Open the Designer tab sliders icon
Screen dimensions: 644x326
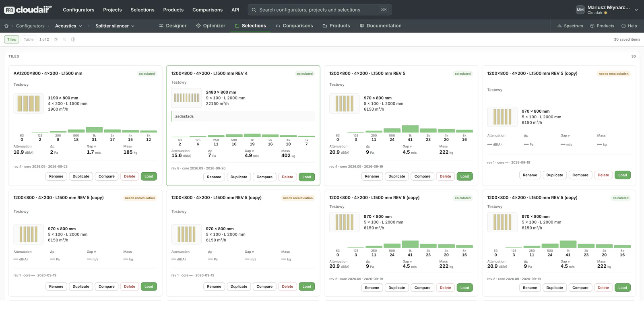point(161,26)
